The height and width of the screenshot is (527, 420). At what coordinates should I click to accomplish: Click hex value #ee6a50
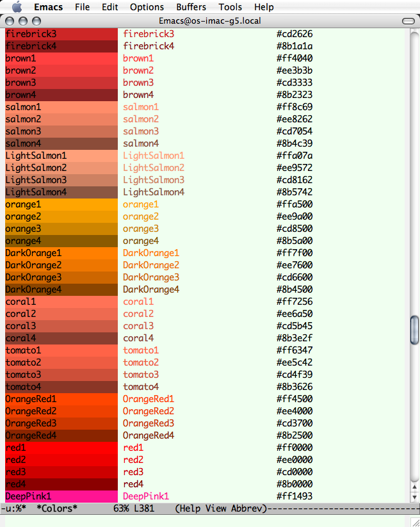tap(295, 314)
